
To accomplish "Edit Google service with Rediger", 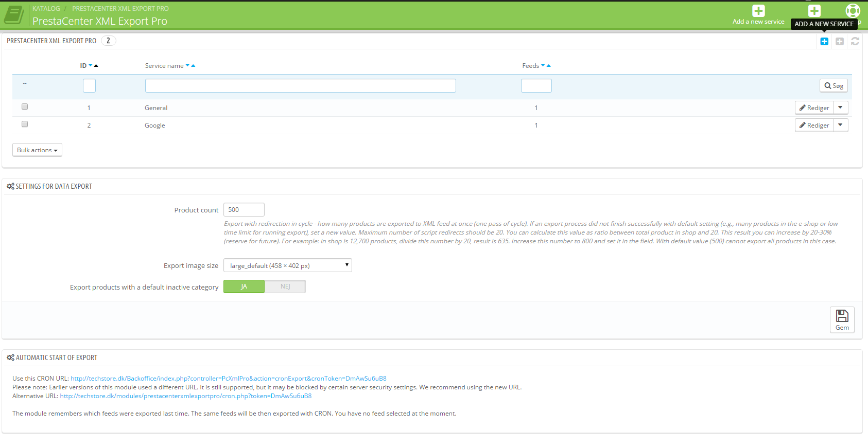I will (x=814, y=125).
